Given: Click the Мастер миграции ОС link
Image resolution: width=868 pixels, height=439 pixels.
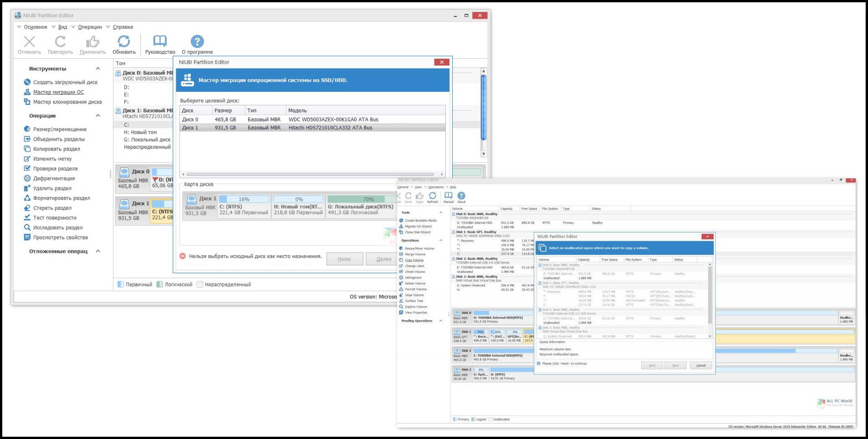Looking at the screenshot, I should click(x=58, y=92).
